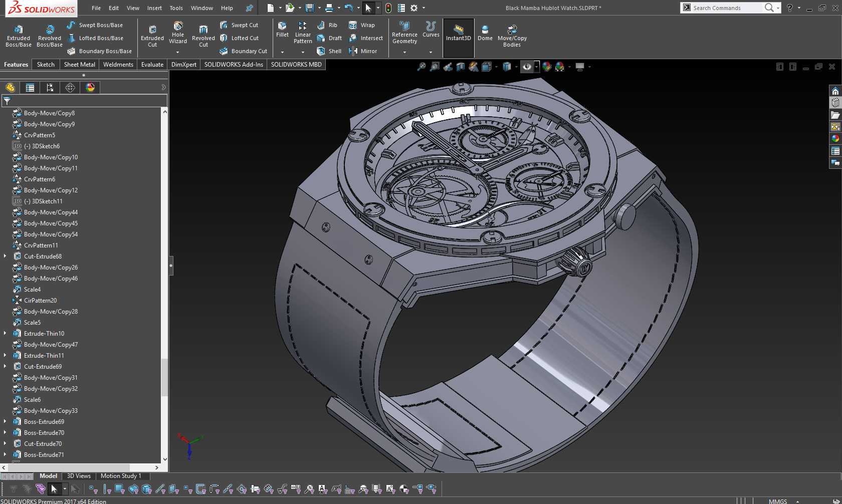The height and width of the screenshot is (504, 842).
Task: Open the Fillet dropdown arrow
Action: (x=282, y=52)
